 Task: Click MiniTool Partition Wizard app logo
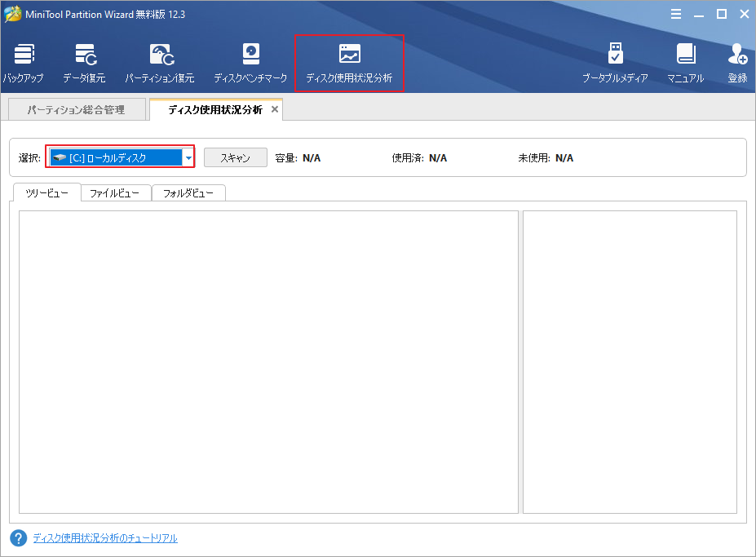12,14
